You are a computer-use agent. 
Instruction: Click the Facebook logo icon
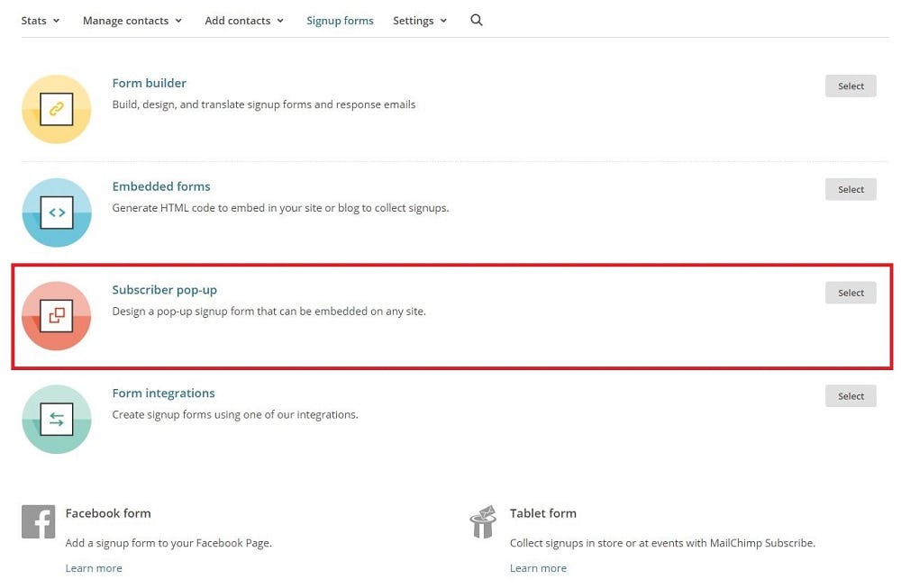pyautogui.click(x=39, y=521)
